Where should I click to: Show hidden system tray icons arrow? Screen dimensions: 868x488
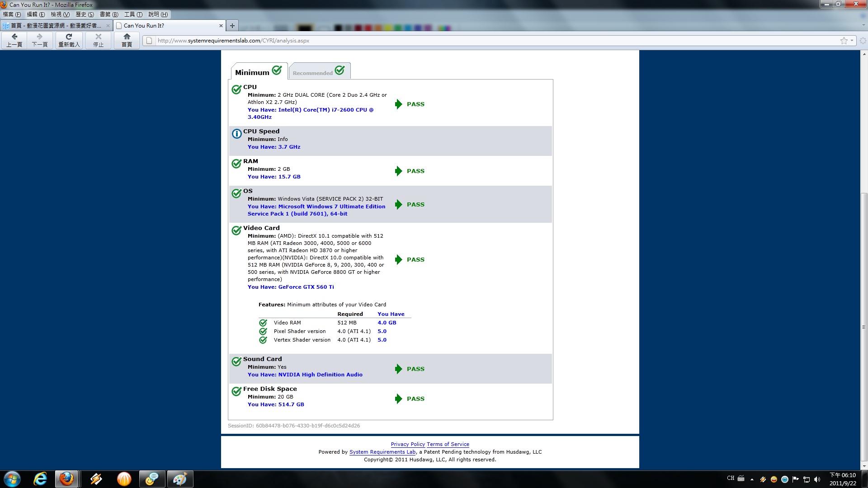(752, 479)
